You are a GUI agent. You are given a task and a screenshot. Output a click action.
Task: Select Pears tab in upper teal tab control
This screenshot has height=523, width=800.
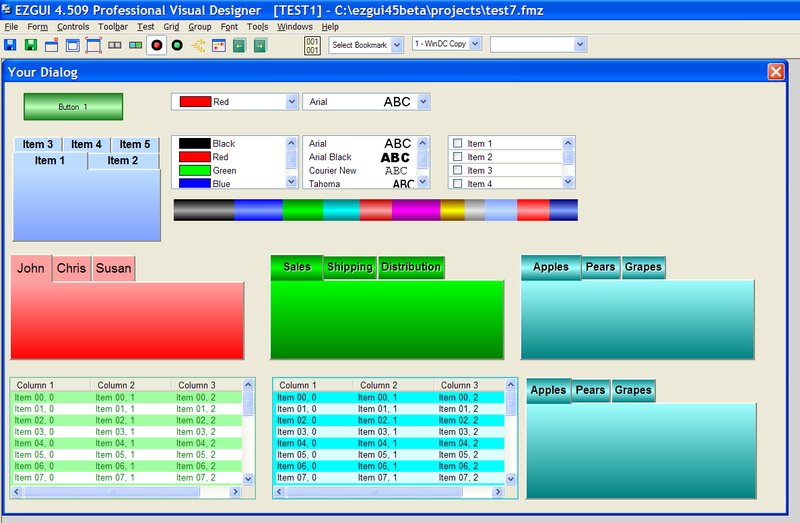coord(600,267)
